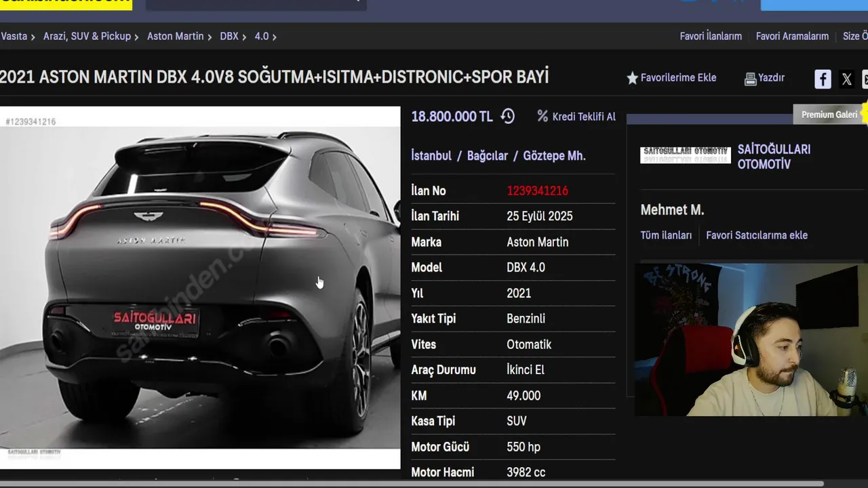The height and width of the screenshot is (488, 868).
Task: Select the KM value 49.000
Action: click(x=524, y=396)
